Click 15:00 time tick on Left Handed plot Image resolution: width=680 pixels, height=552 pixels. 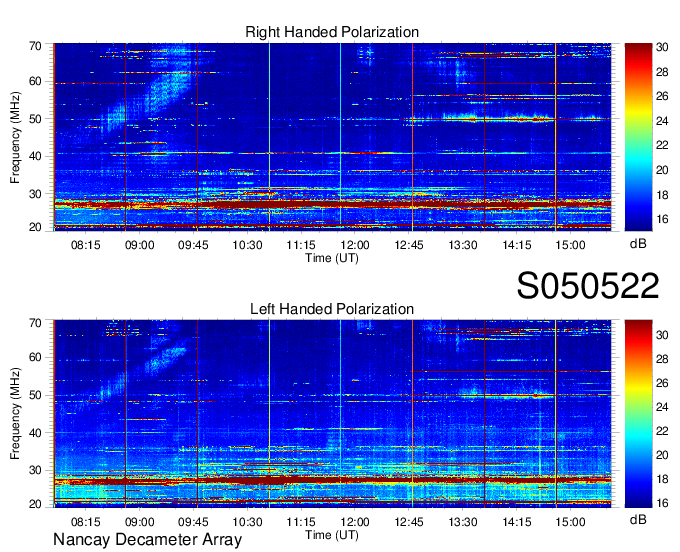(570, 522)
